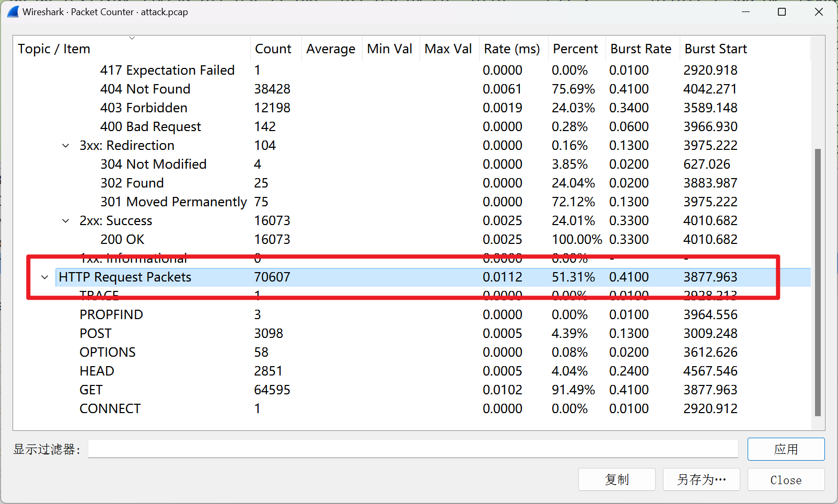The image size is (838, 504).
Task: Click the percent value 91.49%
Action: coord(574,390)
